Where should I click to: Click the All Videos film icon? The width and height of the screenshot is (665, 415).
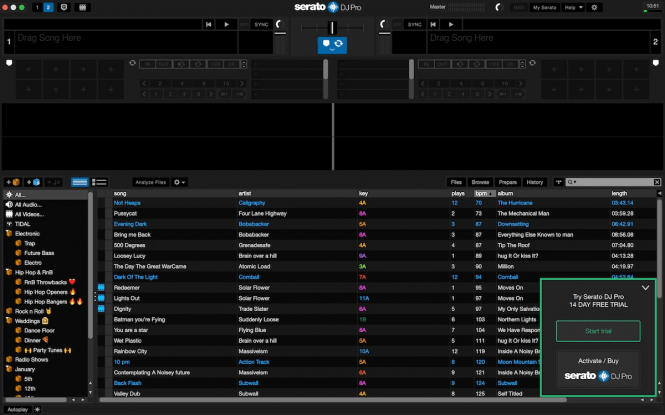pyautogui.click(x=9, y=214)
